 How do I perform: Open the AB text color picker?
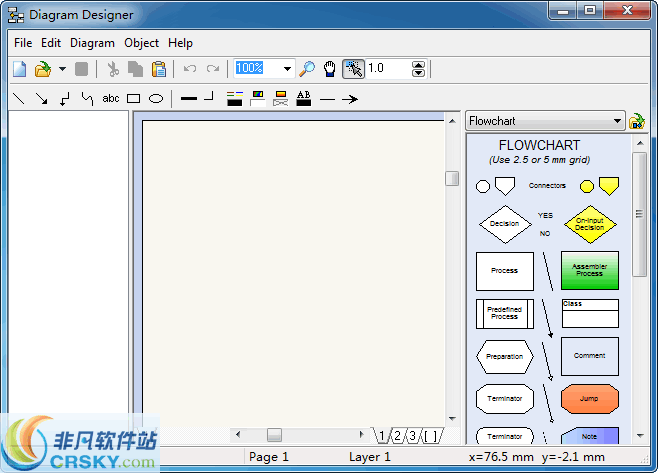pos(304,99)
